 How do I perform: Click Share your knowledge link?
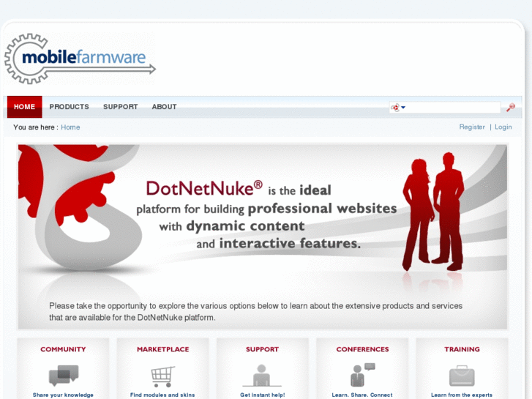(x=63, y=395)
